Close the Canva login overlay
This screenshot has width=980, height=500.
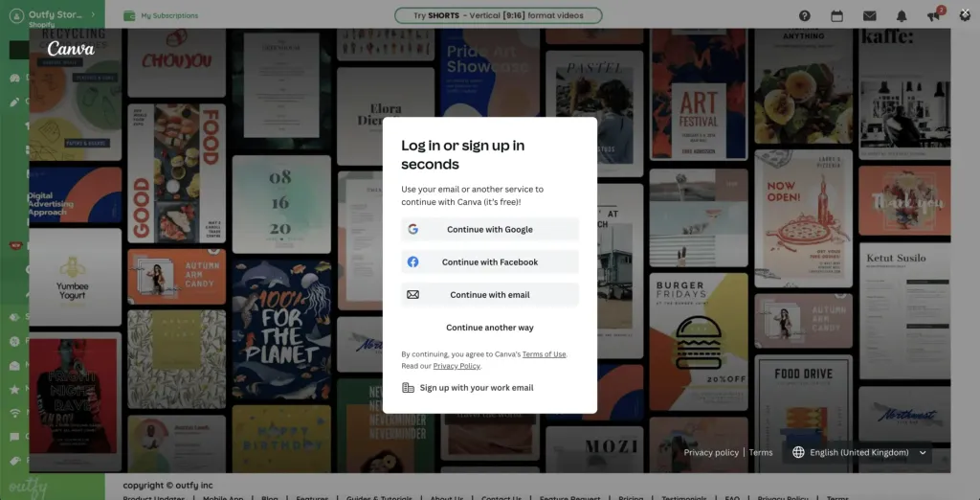[x=965, y=15]
